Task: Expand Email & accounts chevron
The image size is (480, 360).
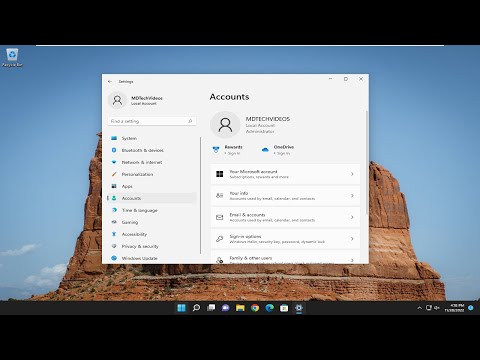Action: tap(352, 217)
